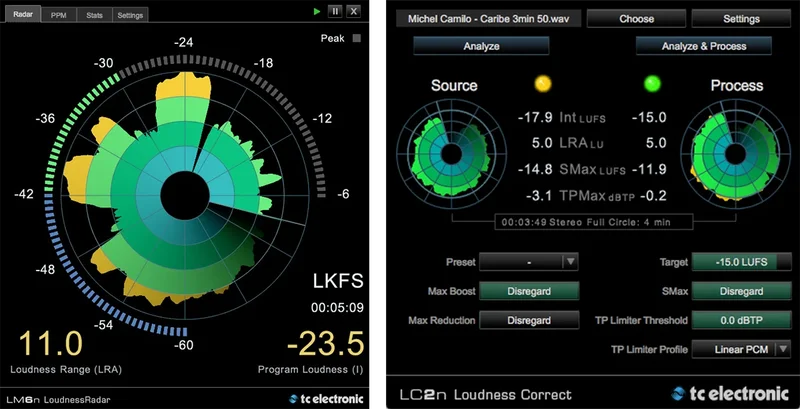The width and height of the screenshot is (800, 409).
Task: Click the Analyze & Process button
Action: coord(704,46)
